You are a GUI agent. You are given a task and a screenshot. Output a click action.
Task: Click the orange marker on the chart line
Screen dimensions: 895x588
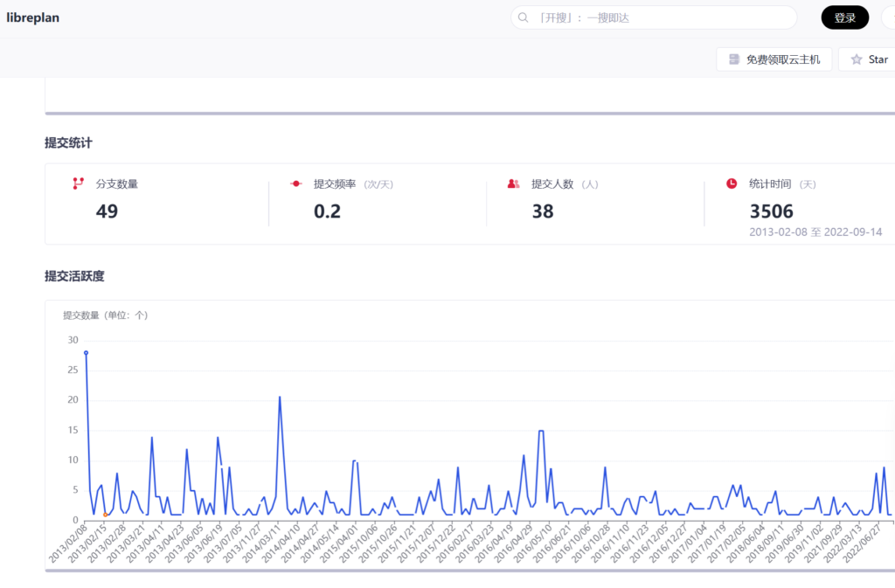pyautogui.click(x=106, y=515)
